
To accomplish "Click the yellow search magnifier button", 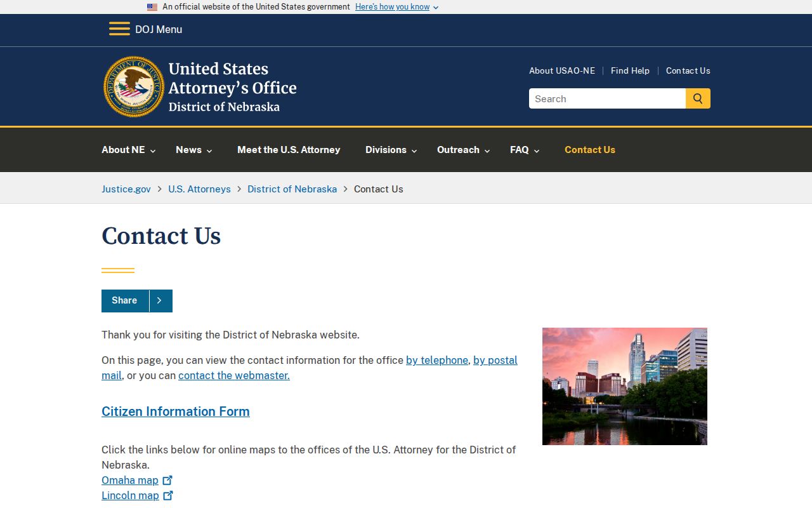I will coord(698,98).
